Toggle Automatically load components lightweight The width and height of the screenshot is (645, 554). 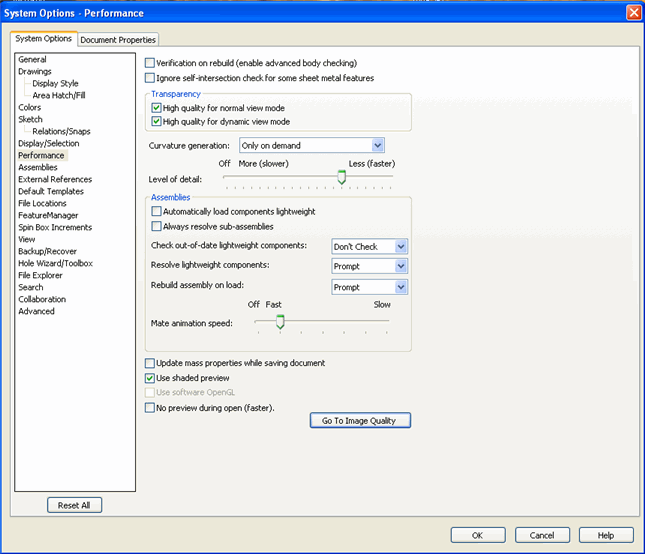point(156,211)
